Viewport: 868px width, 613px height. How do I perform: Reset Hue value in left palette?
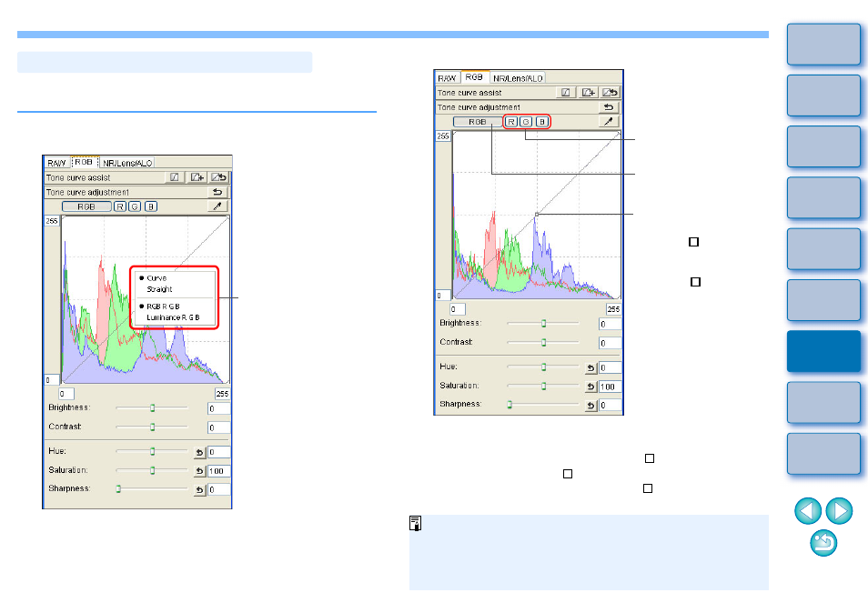click(x=200, y=453)
